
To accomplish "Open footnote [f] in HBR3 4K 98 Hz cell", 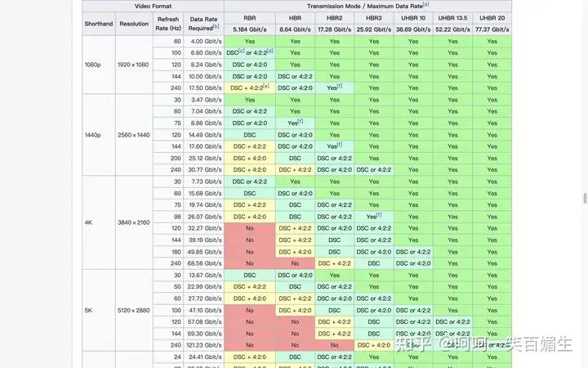I will pos(379,215).
